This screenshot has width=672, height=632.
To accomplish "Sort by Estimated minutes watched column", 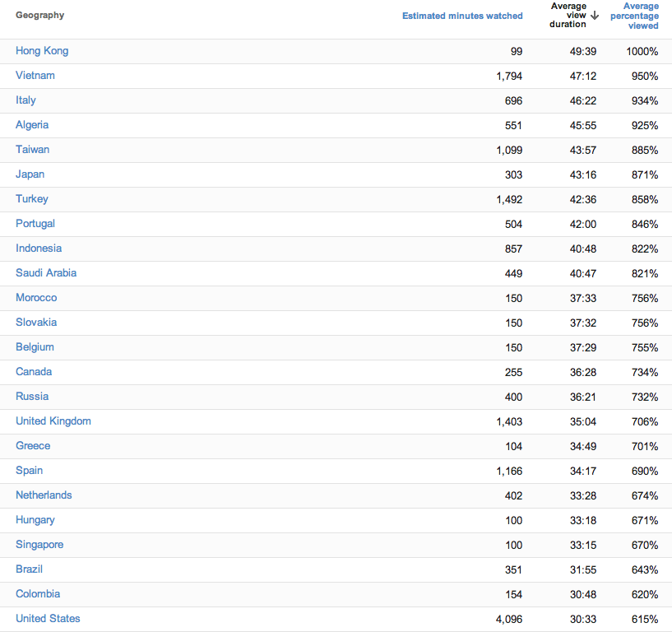I will (462, 16).
